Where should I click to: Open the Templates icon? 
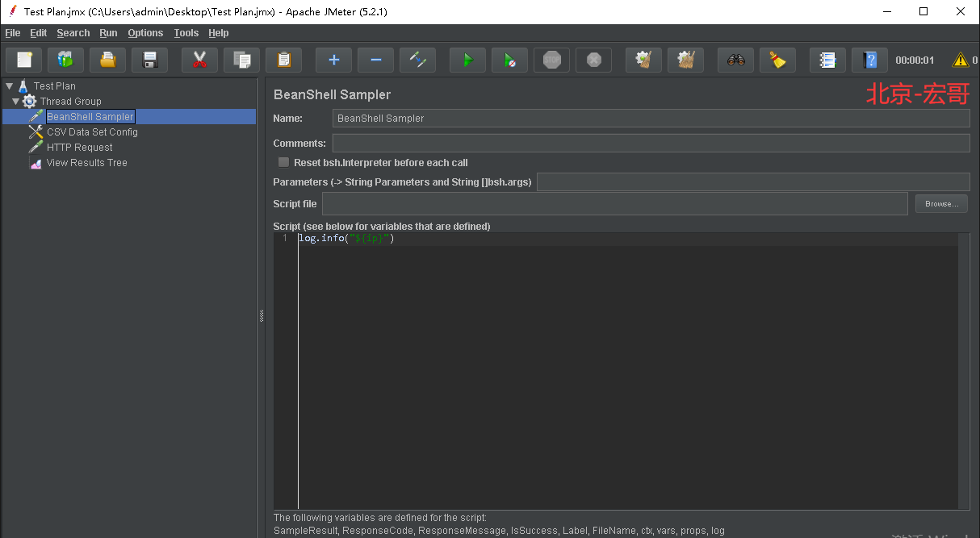[x=65, y=60]
